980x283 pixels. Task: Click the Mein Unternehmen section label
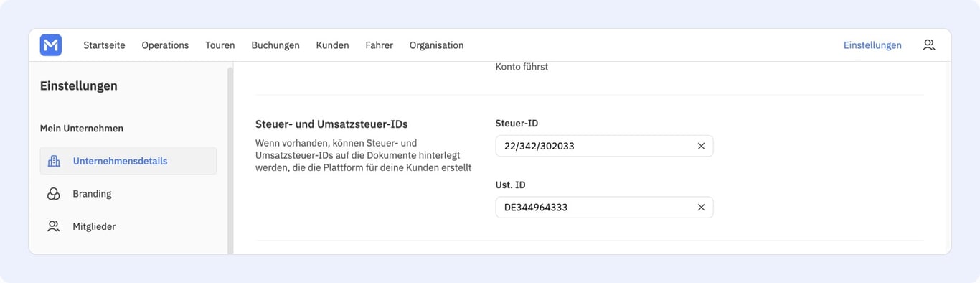click(82, 129)
